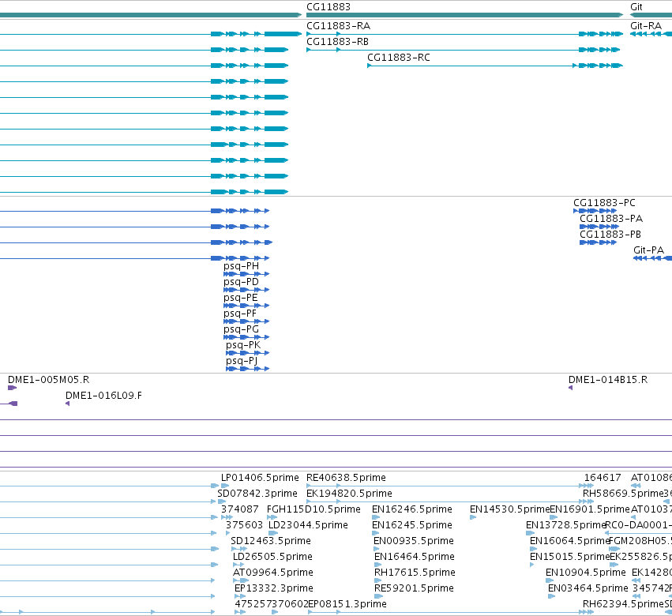
Task: Select the EN10904.5prime EST label
Action: coord(586,573)
